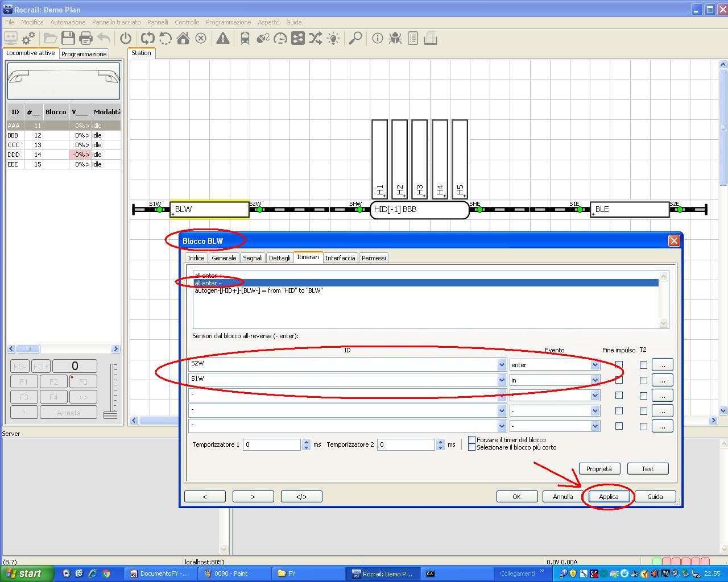Open the S2W sensor ID dropdown

click(502, 365)
